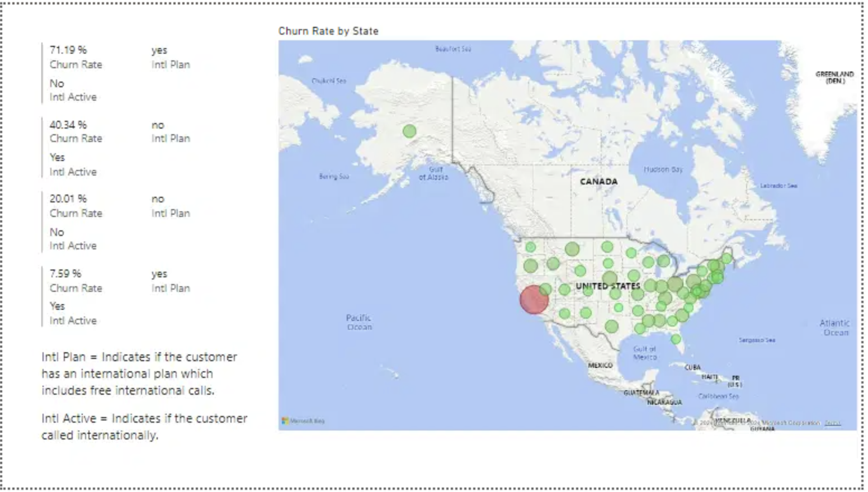Select the Texas bubble on the map

pyautogui.click(x=612, y=327)
